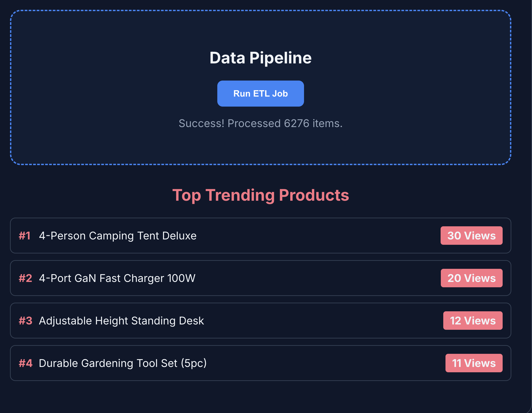Click the #3 rank label
This screenshot has width=532, height=413.
tap(25, 321)
